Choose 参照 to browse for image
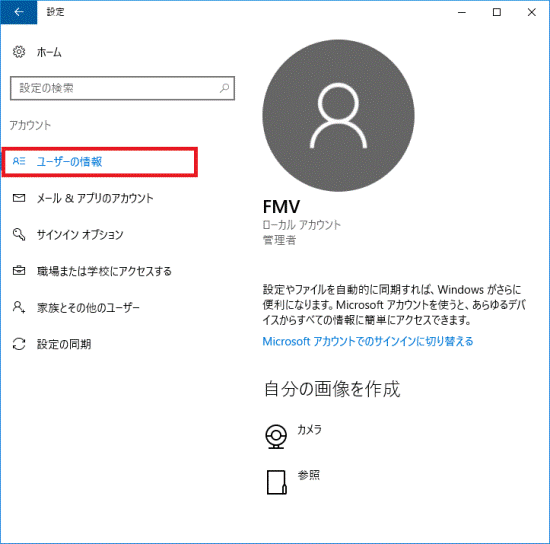Viewport: 550px width, 544px height. 309,475
